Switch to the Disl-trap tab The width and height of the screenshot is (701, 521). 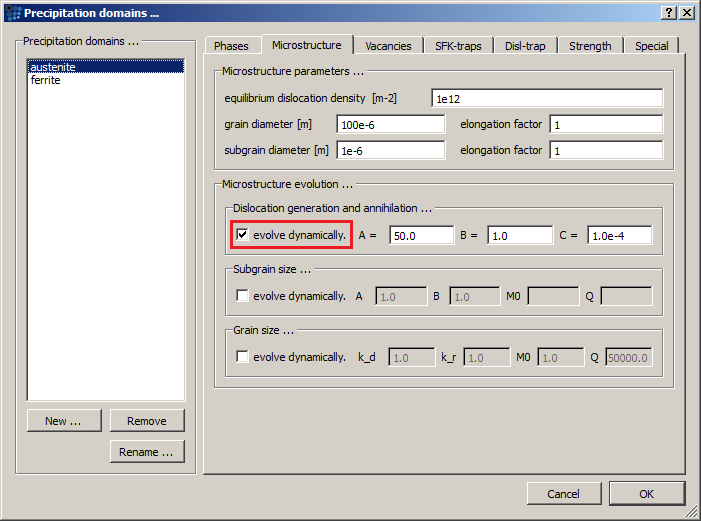[x=525, y=46]
